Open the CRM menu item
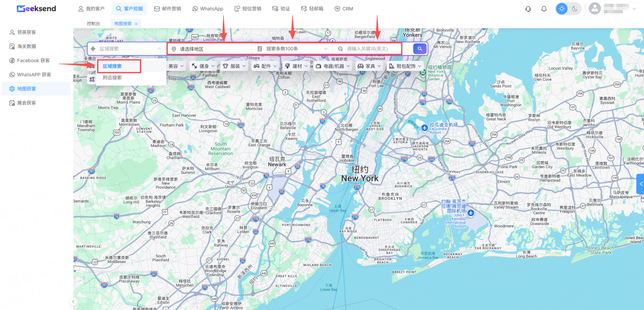This screenshot has width=644, height=310. point(344,9)
